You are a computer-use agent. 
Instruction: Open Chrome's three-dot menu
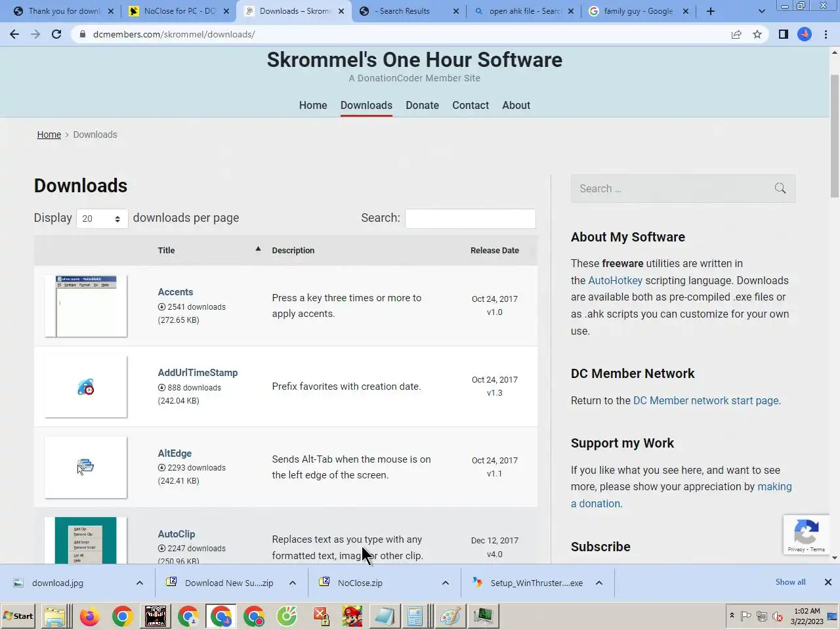(826, 34)
